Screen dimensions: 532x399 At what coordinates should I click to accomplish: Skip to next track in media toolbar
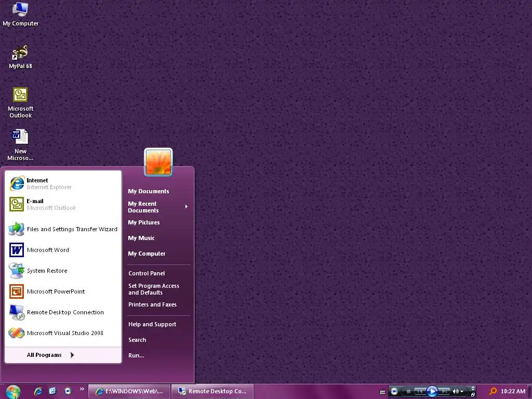coord(444,392)
